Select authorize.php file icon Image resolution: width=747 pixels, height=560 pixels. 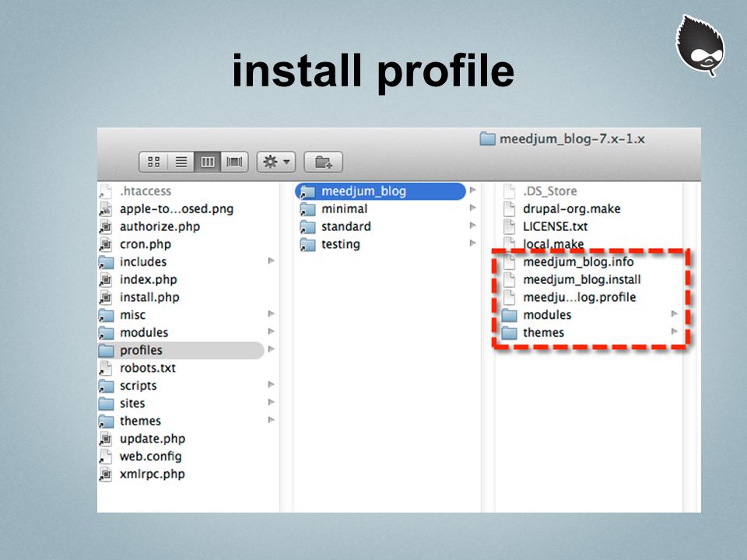coord(105,226)
